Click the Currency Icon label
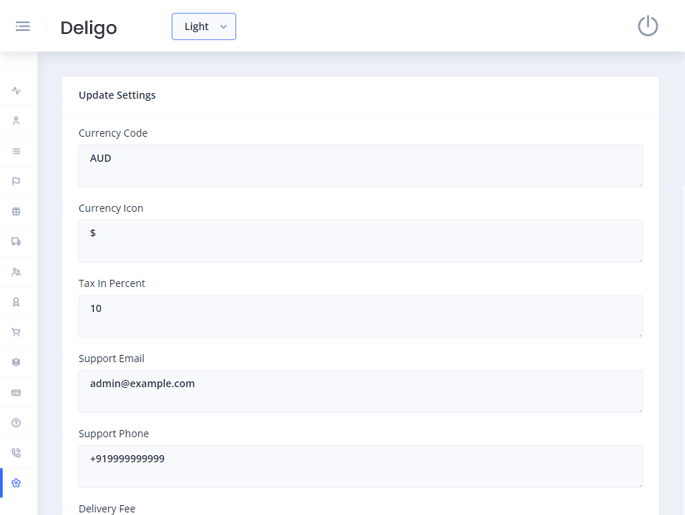685x515 pixels. point(111,208)
